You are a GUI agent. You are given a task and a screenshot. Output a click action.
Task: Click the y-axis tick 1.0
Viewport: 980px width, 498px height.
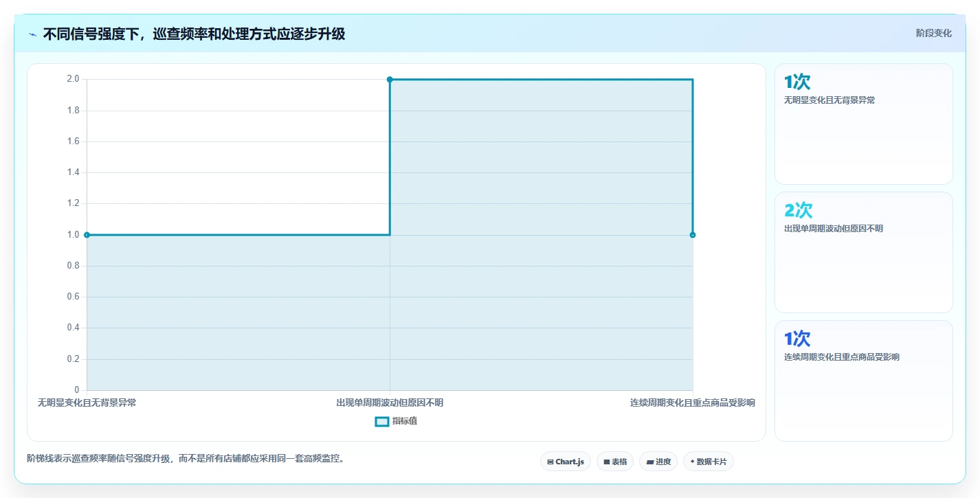(73, 235)
